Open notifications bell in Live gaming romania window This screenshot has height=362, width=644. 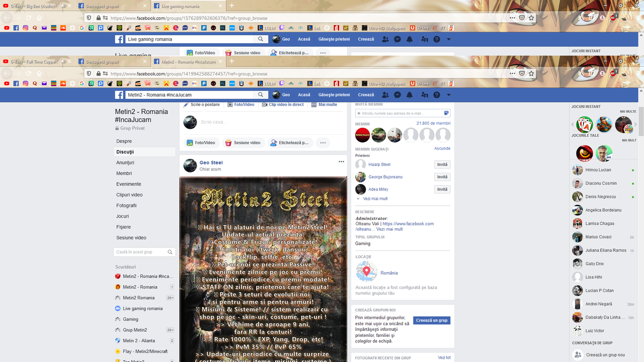[x=410, y=39]
